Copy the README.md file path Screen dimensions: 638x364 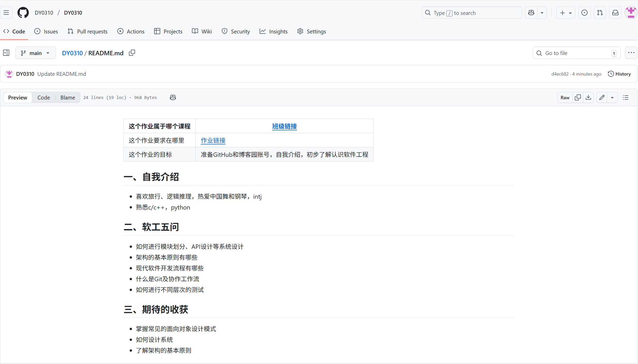[132, 53]
